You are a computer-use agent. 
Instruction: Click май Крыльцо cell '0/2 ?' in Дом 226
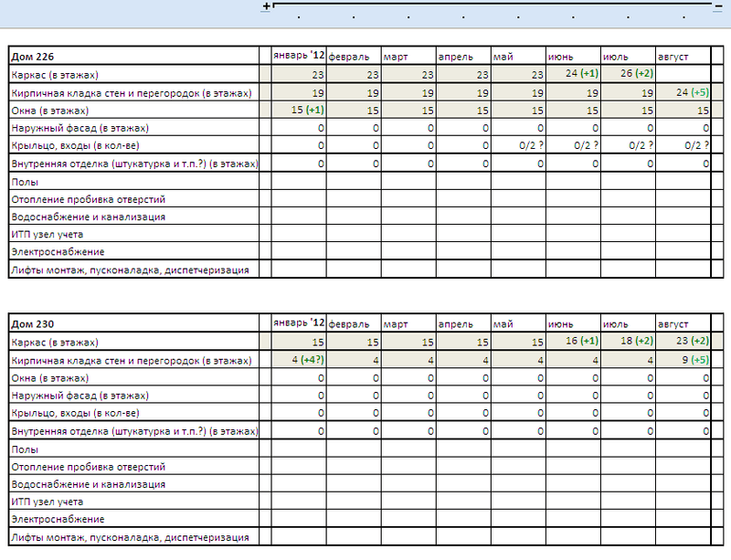pyautogui.click(x=518, y=145)
